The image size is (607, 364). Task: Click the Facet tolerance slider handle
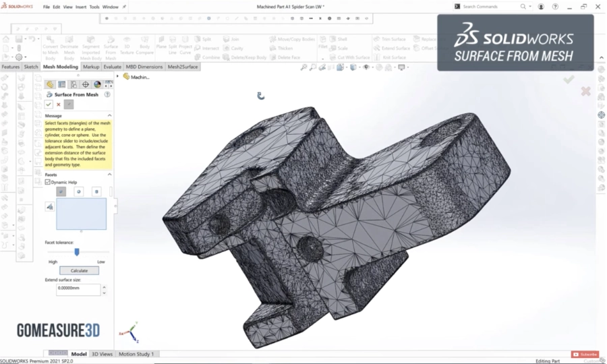coord(77,251)
